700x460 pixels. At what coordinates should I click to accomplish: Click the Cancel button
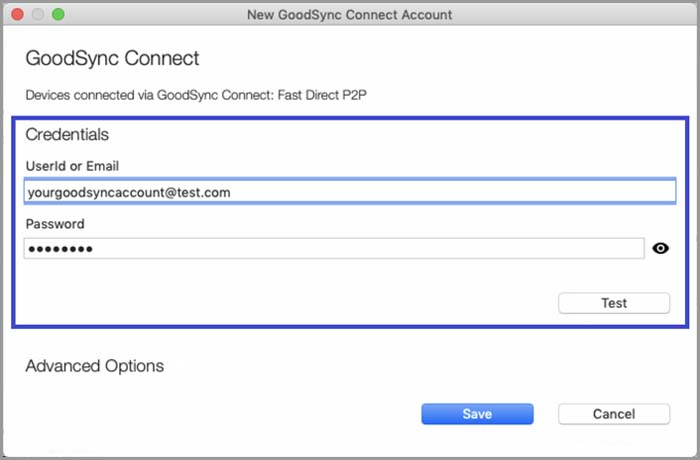pyautogui.click(x=613, y=414)
